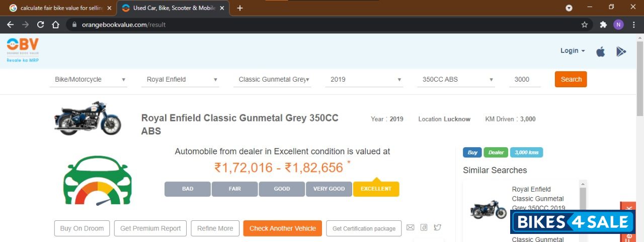Open the 2019 year dropdown
644x242 pixels.
point(364,79)
